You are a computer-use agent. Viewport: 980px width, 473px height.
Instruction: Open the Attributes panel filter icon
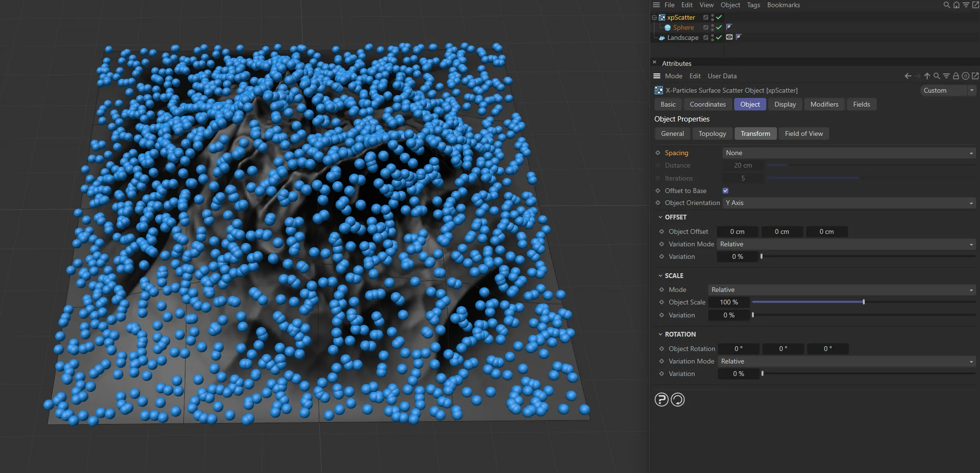(x=946, y=76)
